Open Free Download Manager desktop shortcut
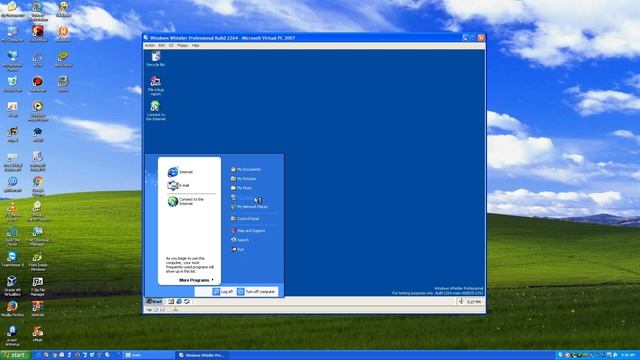The height and width of the screenshot is (360, 640). pos(38,236)
